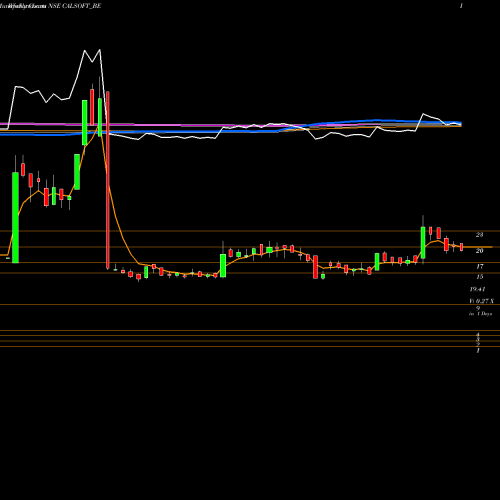This screenshot has height=500, width=500.
Task: Click the 'in 1 Days' label
Action: [x=480, y=314]
